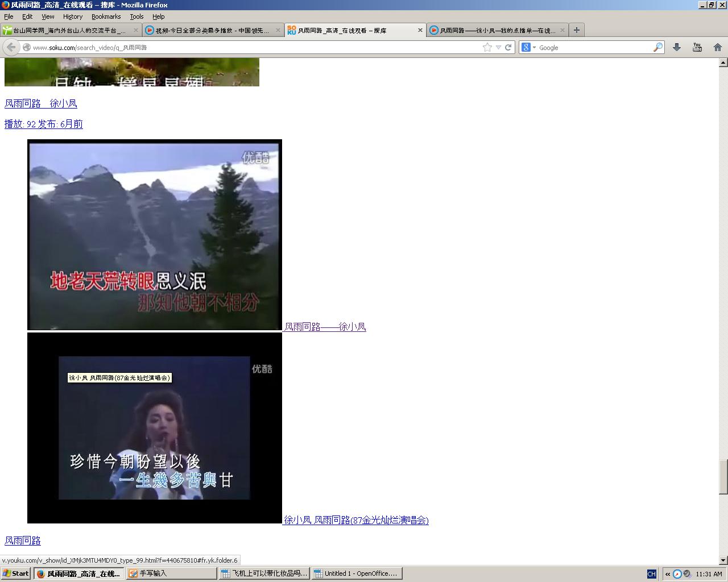Open the concert singer video thumbnail
Image resolution: width=728 pixels, height=582 pixels.
tap(155, 428)
